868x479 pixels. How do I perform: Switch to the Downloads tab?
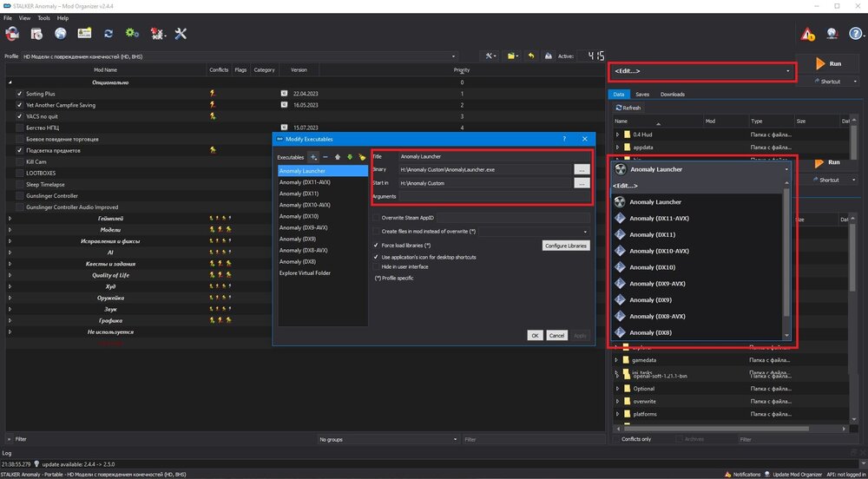tap(672, 94)
